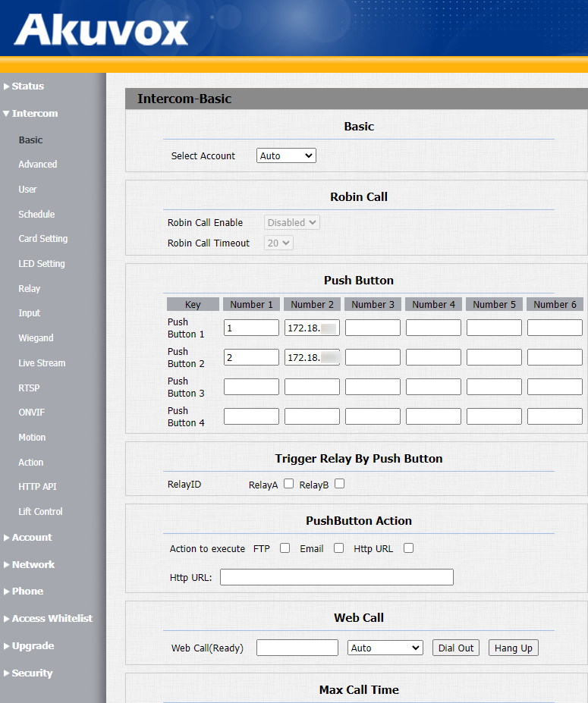This screenshot has width=588, height=703.
Task: Click the Web Call number field
Action: coord(297,648)
